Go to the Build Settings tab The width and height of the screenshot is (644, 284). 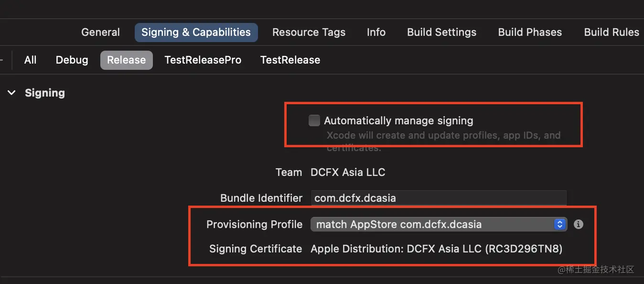[441, 32]
